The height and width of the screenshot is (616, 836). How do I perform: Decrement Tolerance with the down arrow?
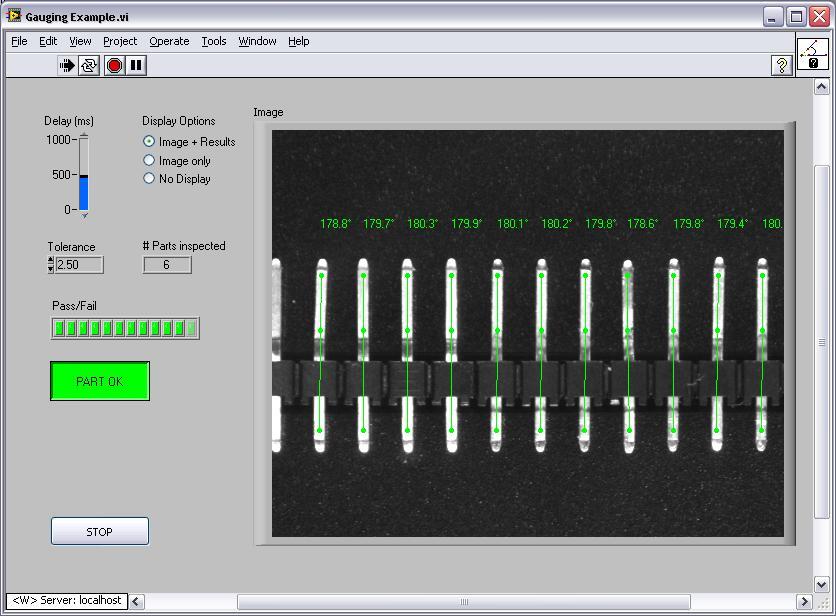click(x=50, y=270)
